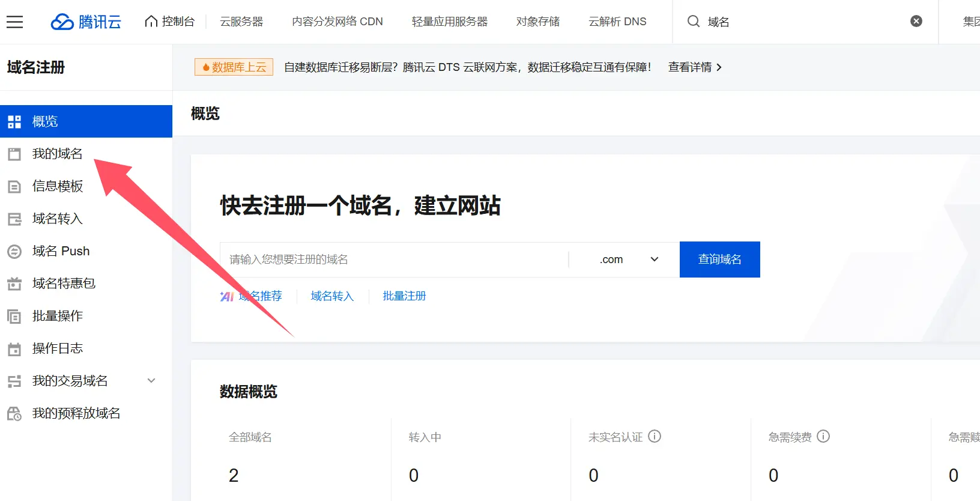Click the 域名特惠包 gift icon
This screenshot has width=980, height=501.
tap(14, 284)
